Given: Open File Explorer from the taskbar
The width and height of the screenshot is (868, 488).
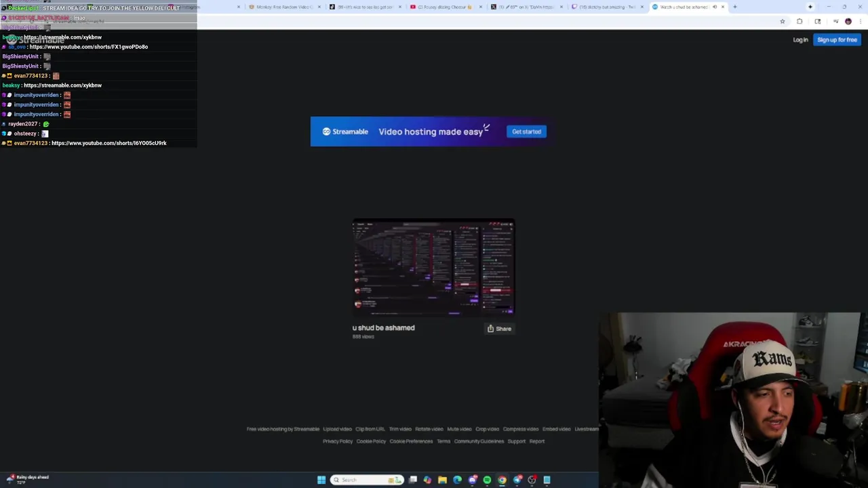Looking at the screenshot, I should 442,480.
